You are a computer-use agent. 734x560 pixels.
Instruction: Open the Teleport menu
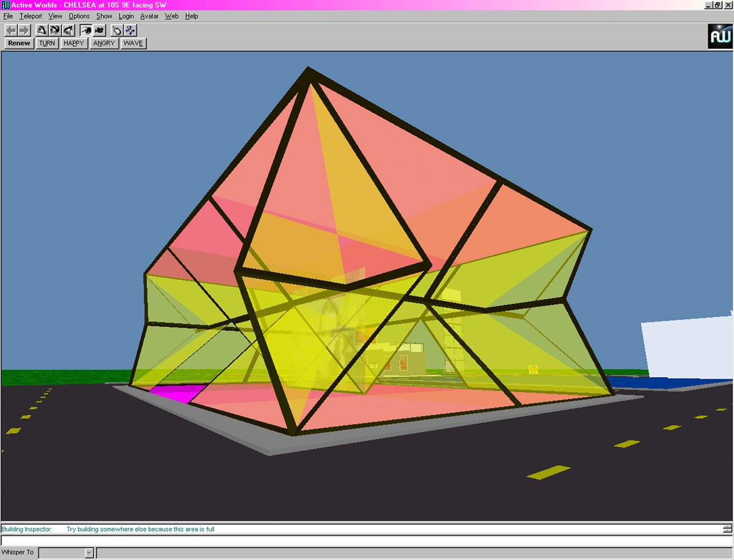coord(30,16)
